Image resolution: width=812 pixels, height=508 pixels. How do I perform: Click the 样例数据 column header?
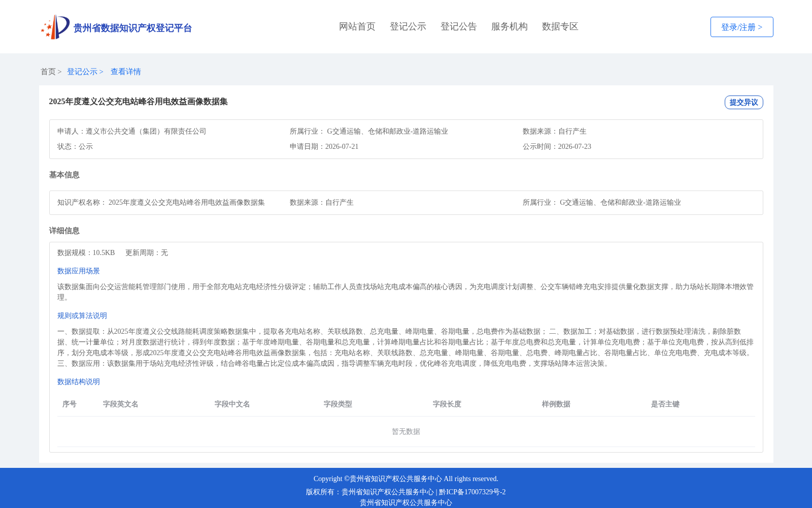[x=556, y=404]
